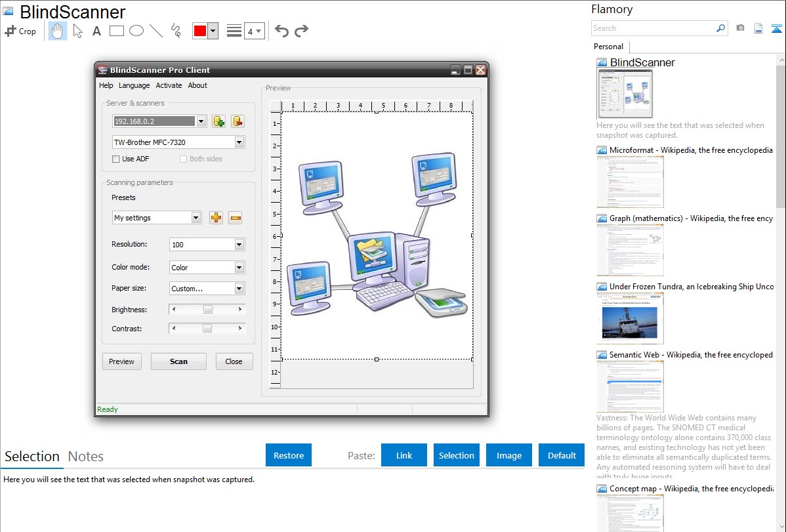Open the Graph (mathematics) snapshot thumbnail
This screenshot has height=532, width=786.
pyautogui.click(x=630, y=250)
